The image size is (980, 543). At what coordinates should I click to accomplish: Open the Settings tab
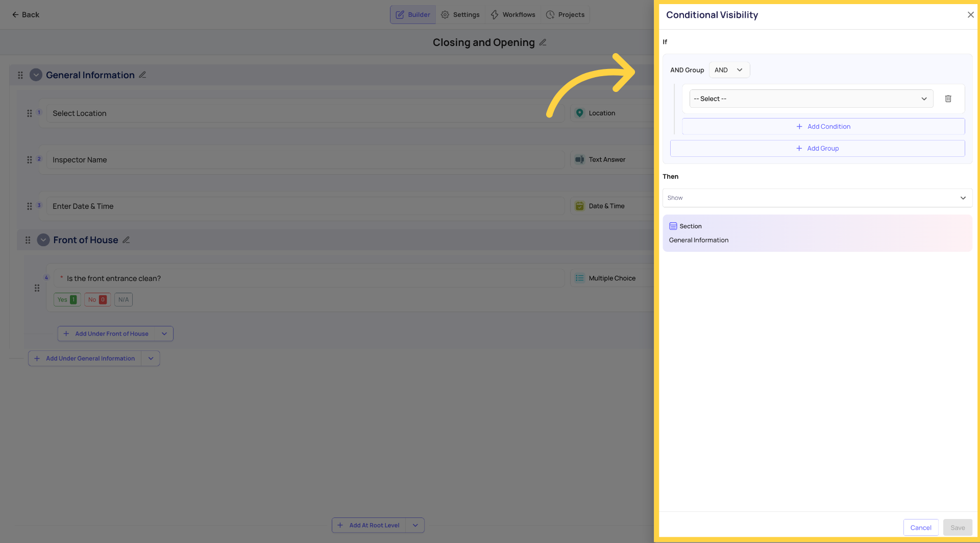pyautogui.click(x=460, y=15)
